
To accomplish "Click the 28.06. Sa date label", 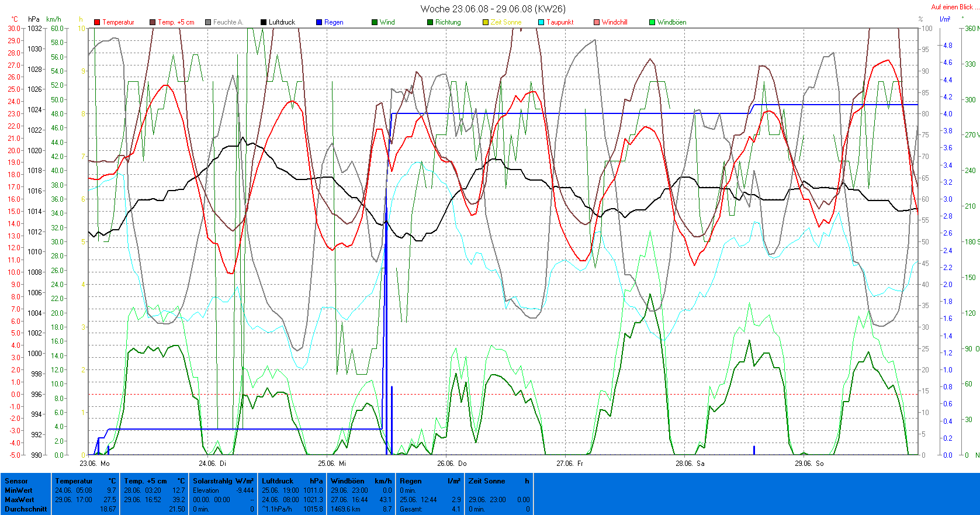I will pos(690,464).
